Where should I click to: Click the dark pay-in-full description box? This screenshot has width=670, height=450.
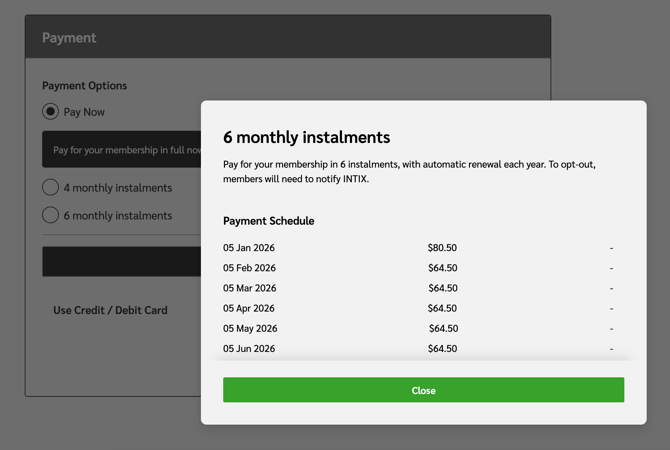(122, 150)
